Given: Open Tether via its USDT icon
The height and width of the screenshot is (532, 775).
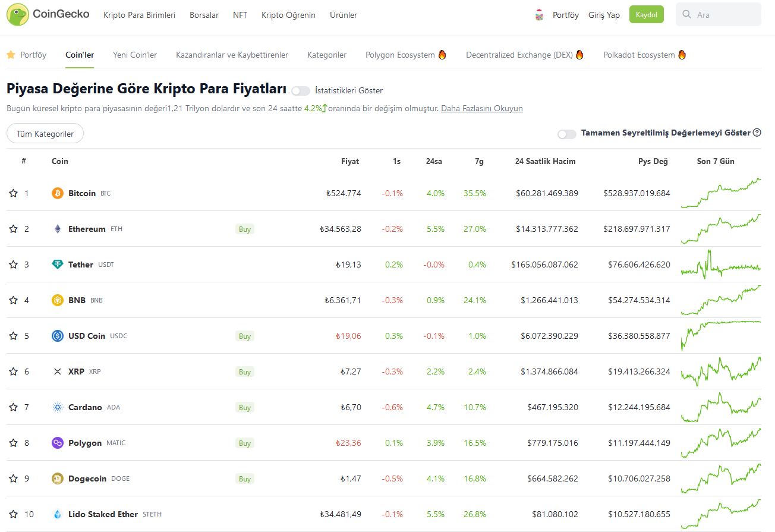Looking at the screenshot, I should click(56, 265).
